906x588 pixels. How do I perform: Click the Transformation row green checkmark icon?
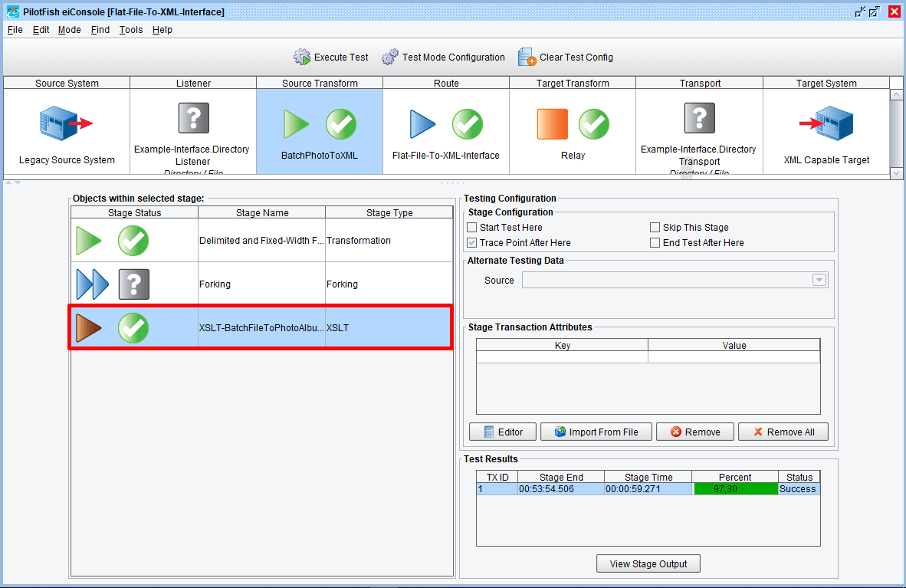tap(133, 241)
